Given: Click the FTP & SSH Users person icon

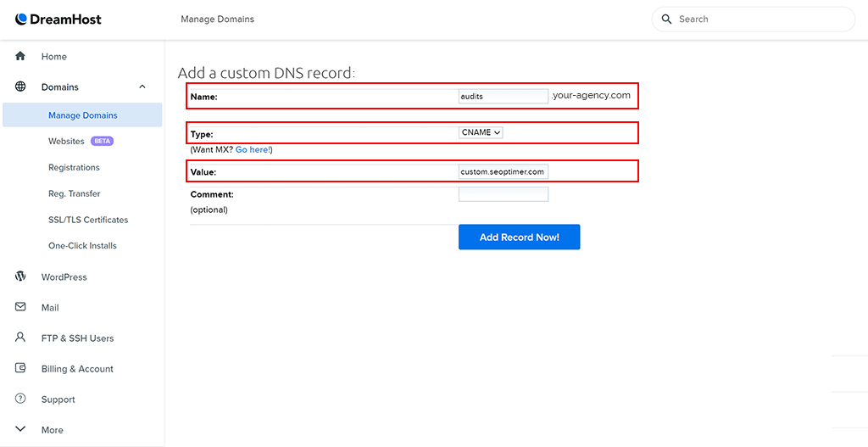Looking at the screenshot, I should tap(20, 338).
